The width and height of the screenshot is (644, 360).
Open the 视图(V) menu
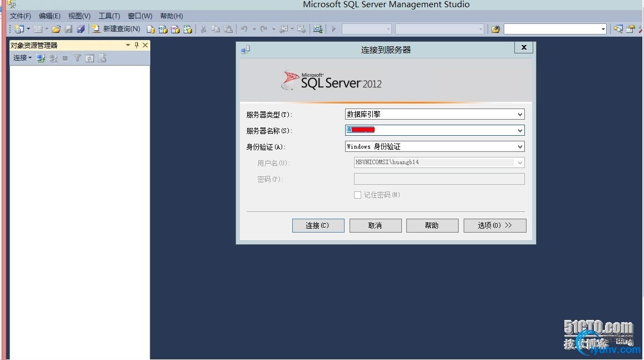click(x=79, y=16)
